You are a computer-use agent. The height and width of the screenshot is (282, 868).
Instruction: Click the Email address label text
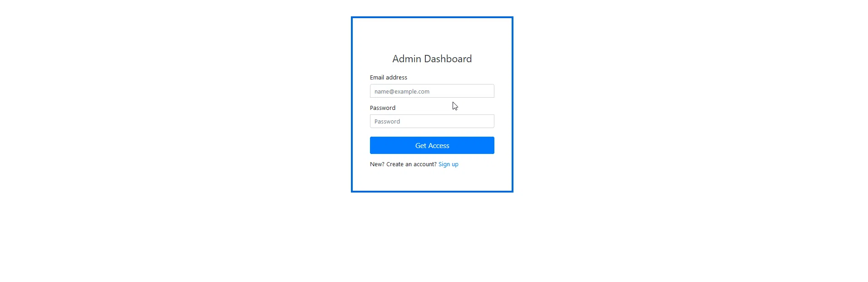pos(388,77)
